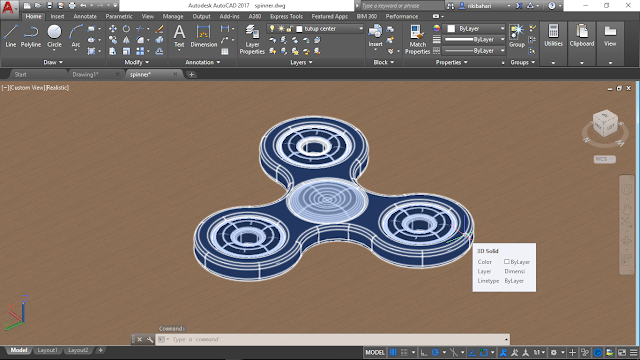Click the WCS label under ViewCube
Viewport: 640px width, 360px height.
[604, 159]
